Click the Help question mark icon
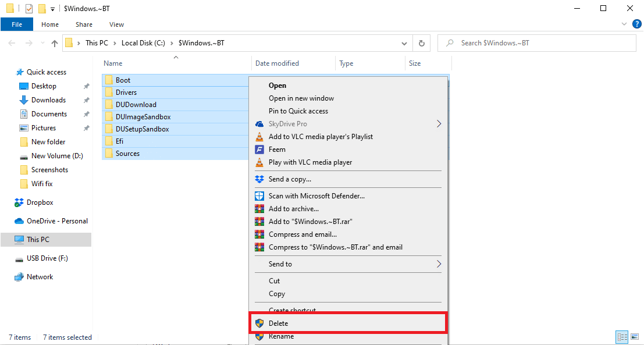The image size is (644, 345). 635,24
